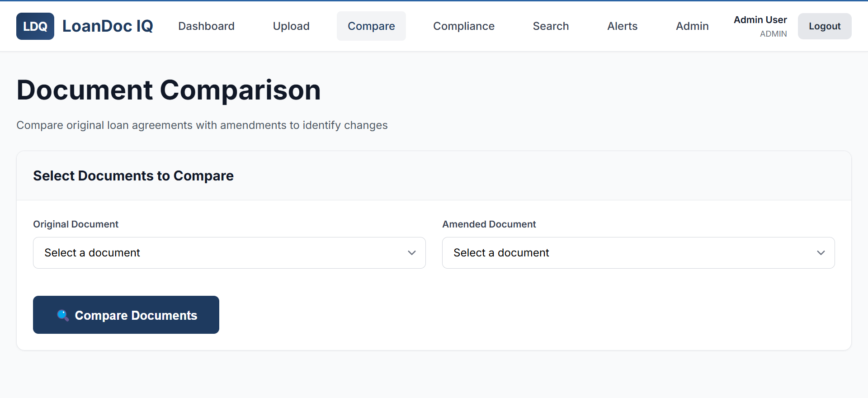Navigate to the Compliance section
868x398 pixels.
click(464, 26)
